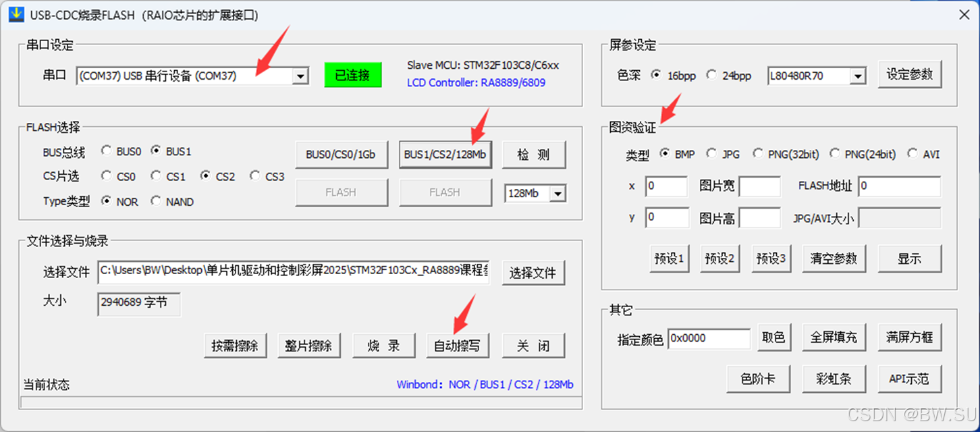Click the 已连接 connection status button
Viewport: 980px width, 432px height.
point(352,76)
